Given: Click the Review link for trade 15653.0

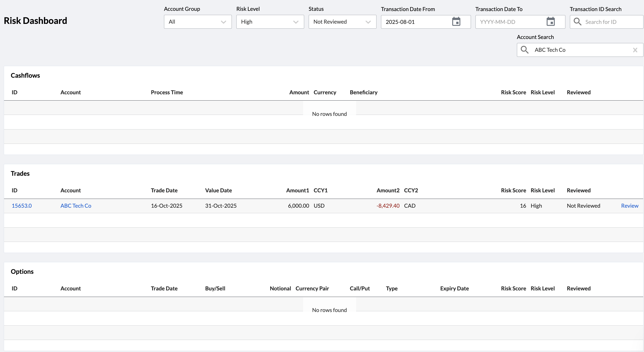Looking at the screenshot, I should [629, 206].
